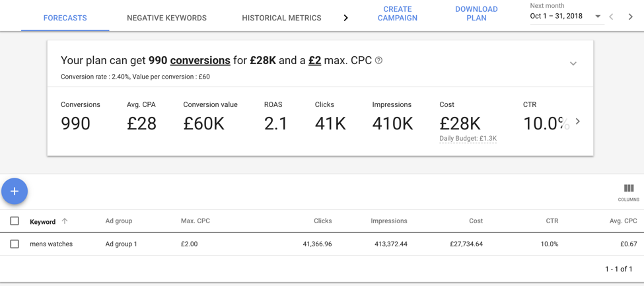Click the Daily Budget £1.3K link
This screenshot has width=644, height=286.
[468, 139]
